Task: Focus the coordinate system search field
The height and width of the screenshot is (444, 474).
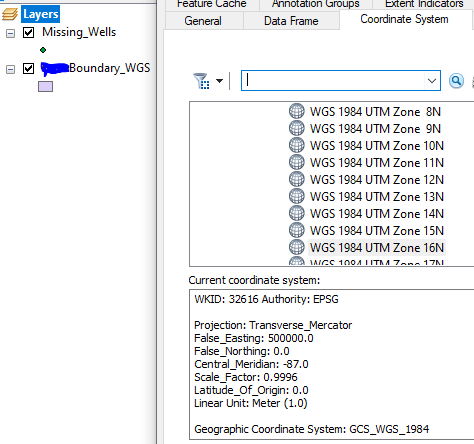Action: pyautogui.click(x=332, y=80)
